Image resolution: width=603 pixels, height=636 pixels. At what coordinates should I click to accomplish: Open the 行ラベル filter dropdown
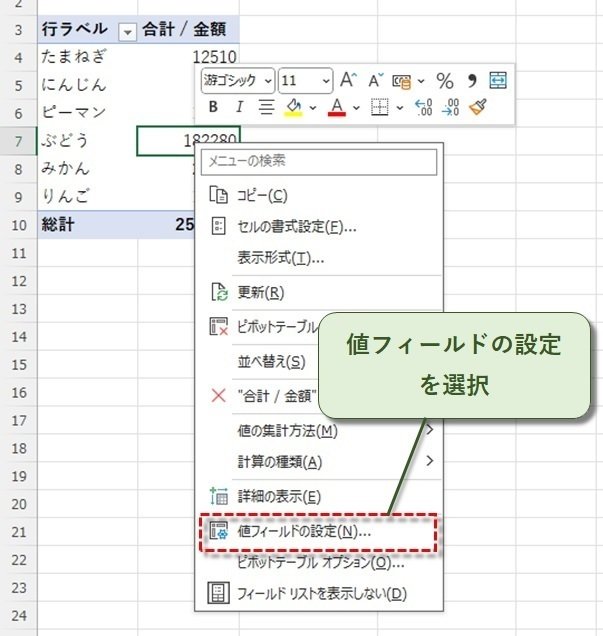tap(127, 32)
